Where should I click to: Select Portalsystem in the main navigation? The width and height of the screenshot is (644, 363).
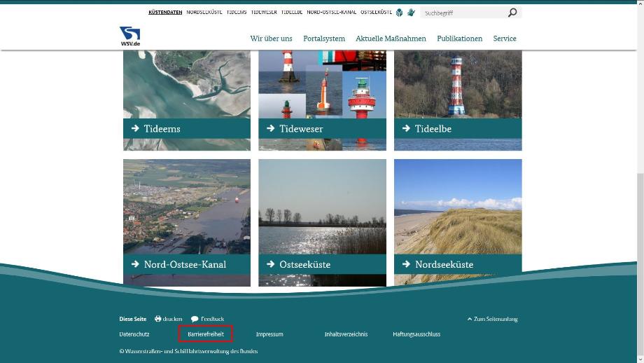(324, 39)
